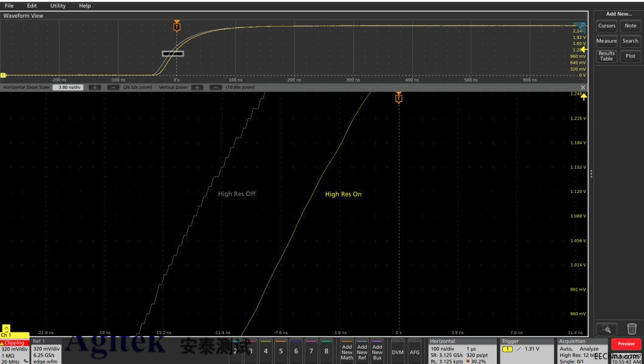Click the Horizontal Zoom Scale value field
The height and width of the screenshot is (364, 644).
[69, 87]
